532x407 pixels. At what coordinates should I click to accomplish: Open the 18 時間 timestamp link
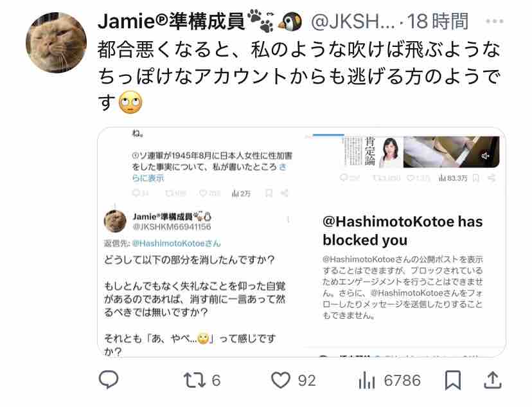click(x=438, y=21)
